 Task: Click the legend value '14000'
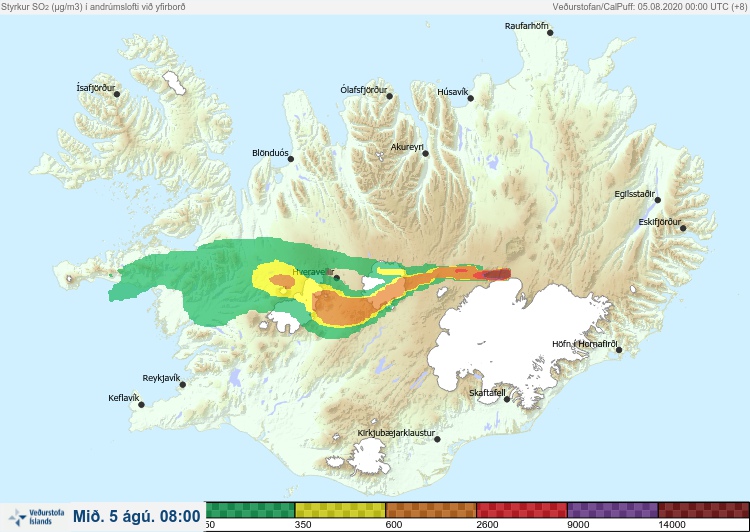(x=672, y=525)
